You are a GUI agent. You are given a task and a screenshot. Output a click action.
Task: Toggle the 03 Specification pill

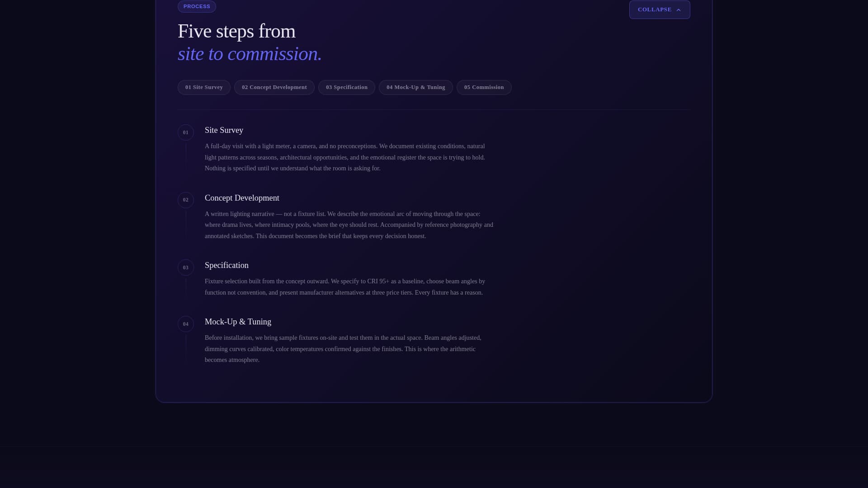click(346, 87)
